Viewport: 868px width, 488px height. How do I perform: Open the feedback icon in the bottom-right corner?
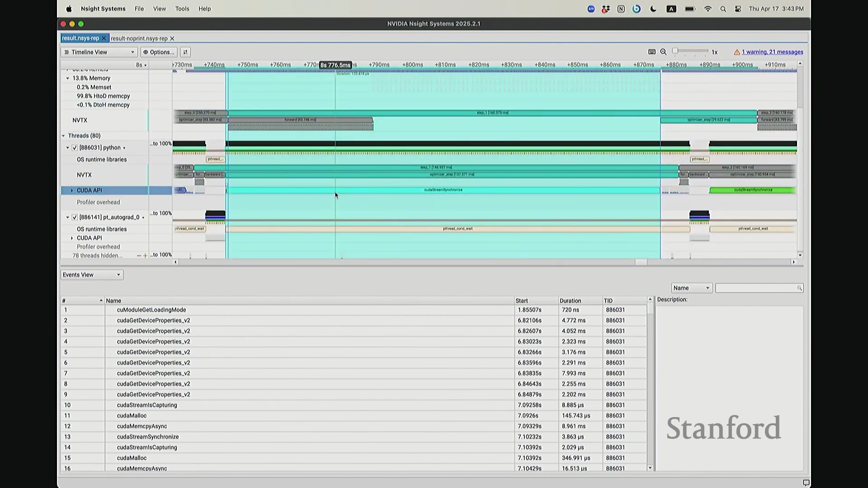806,483
